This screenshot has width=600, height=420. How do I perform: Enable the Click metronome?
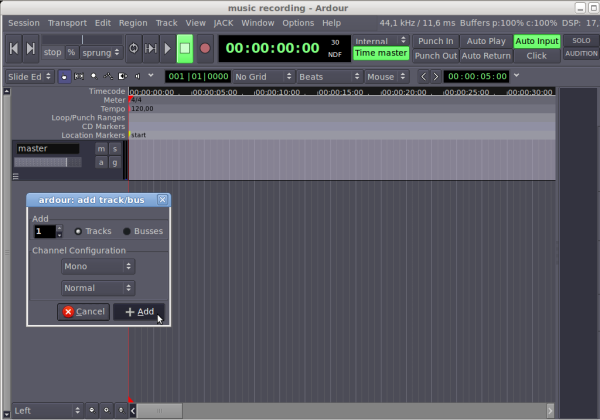(x=537, y=56)
